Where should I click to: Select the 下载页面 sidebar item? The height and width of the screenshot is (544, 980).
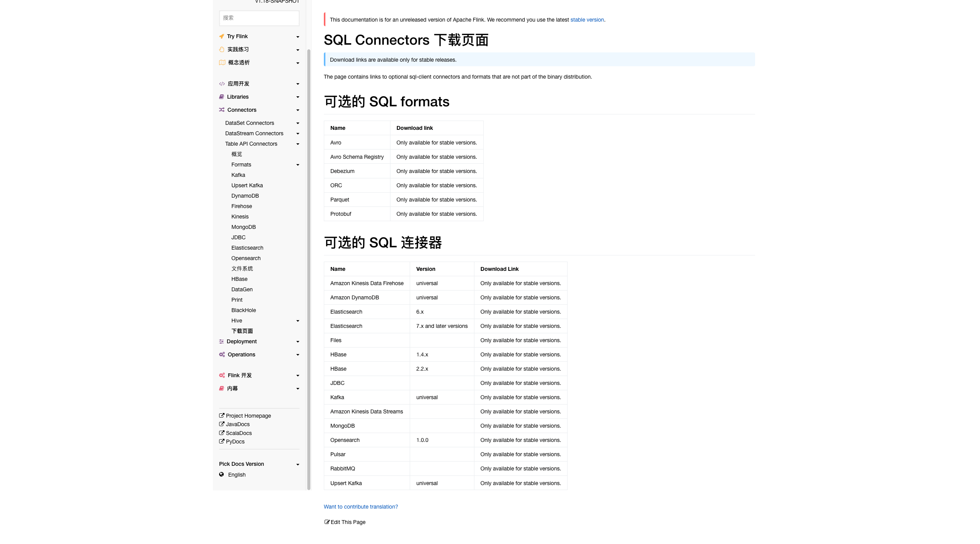(242, 331)
